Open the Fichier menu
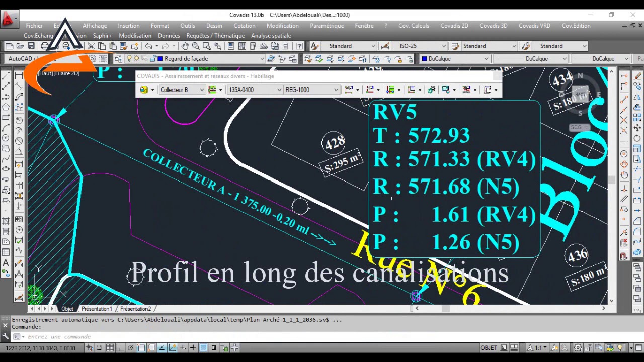 click(34, 26)
